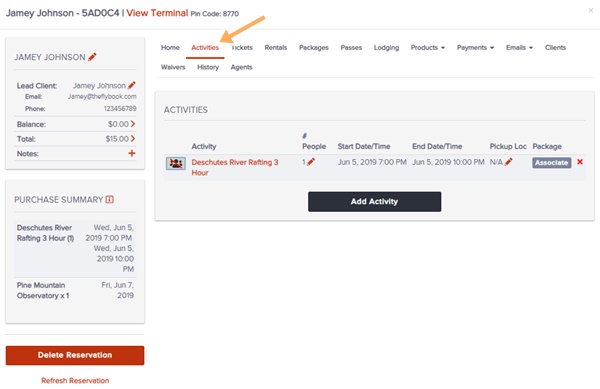Click Delete Reservation button
The height and width of the screenshot is (389, 600).
[x=75, y=355]
